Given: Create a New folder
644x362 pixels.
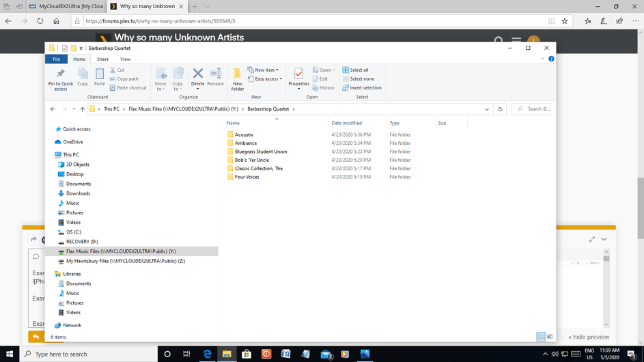Looking at the screenshot, I should pyautogui.click(x=238, y=80).
